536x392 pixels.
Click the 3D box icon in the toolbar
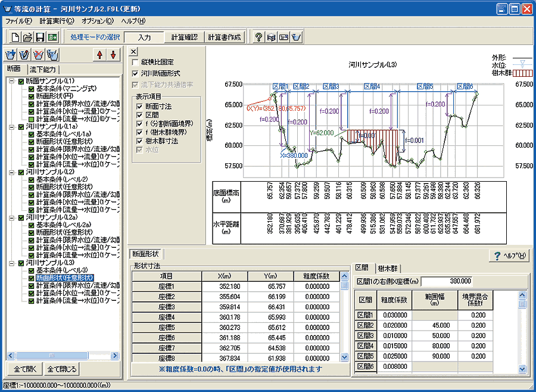pyautogui.click(x=272, y=37)
